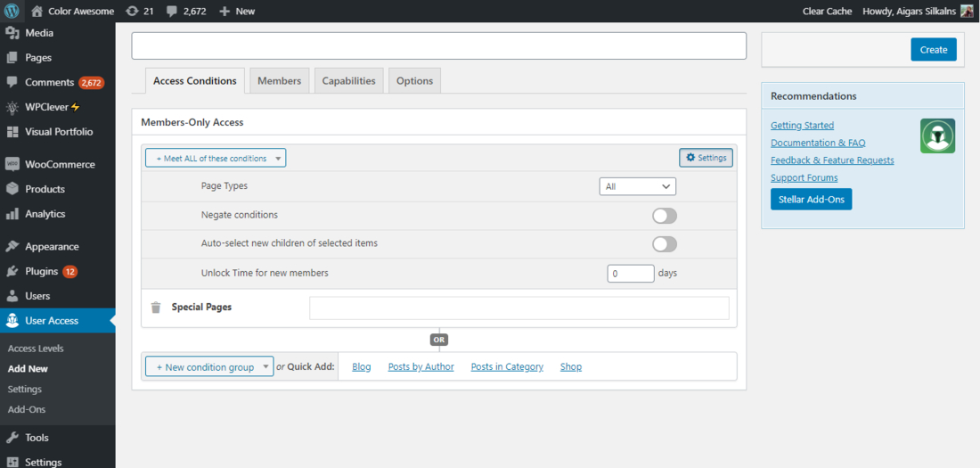Open Access Levels submenu item
The width and height of the screenshot is (980, 468).
[x=36, y=349]
